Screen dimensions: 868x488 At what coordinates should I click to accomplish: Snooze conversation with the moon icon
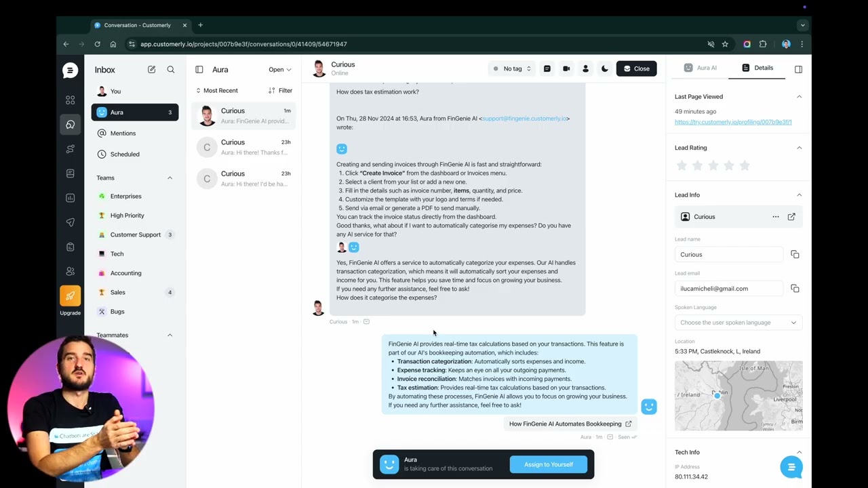pyautogui.click(x=605, y=68)
